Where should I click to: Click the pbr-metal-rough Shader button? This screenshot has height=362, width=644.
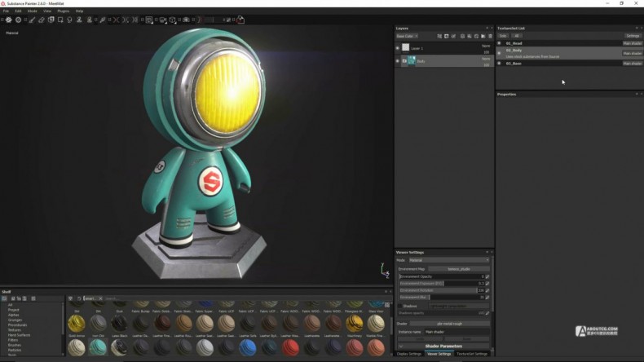coord(450,324)
